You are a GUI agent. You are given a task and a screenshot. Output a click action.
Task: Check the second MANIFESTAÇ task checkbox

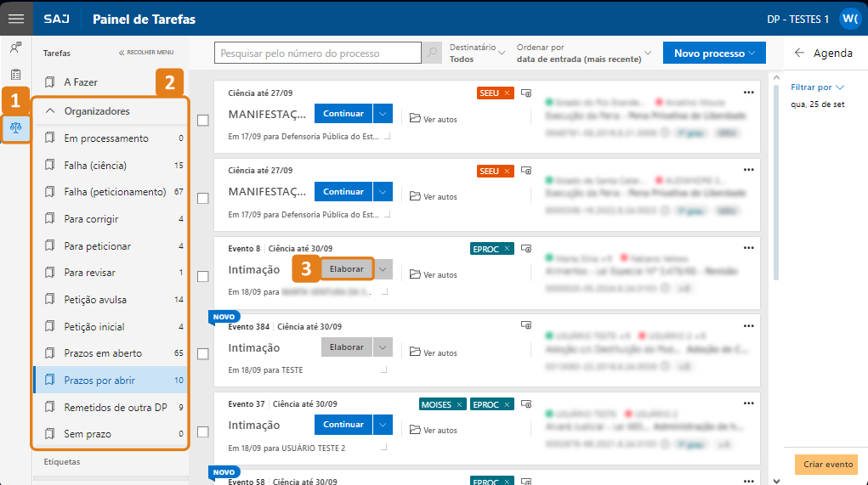pos(203,198)
